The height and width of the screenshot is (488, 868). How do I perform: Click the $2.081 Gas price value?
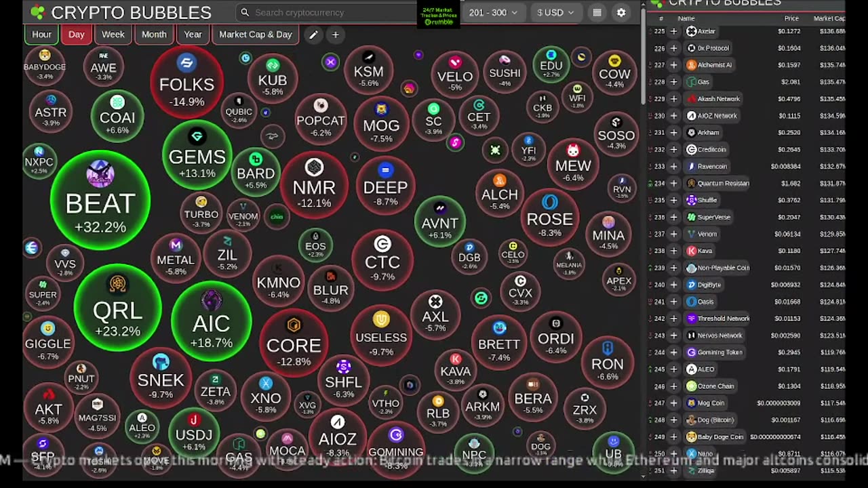(x=791, y=82)
